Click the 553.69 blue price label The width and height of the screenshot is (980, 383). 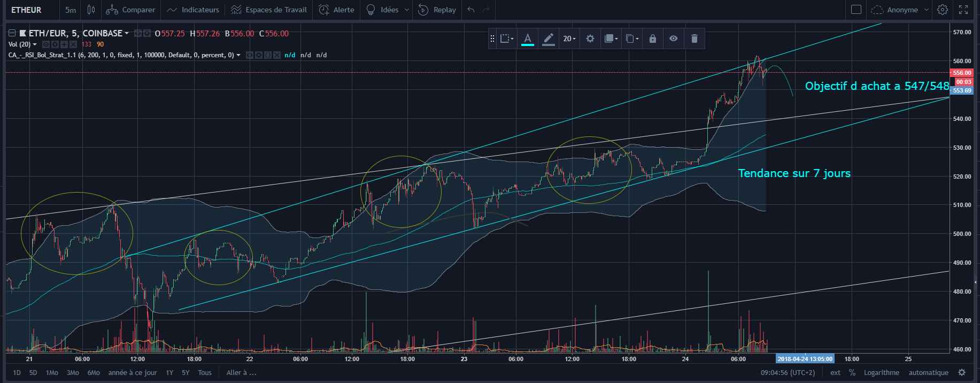coord(962,90)
